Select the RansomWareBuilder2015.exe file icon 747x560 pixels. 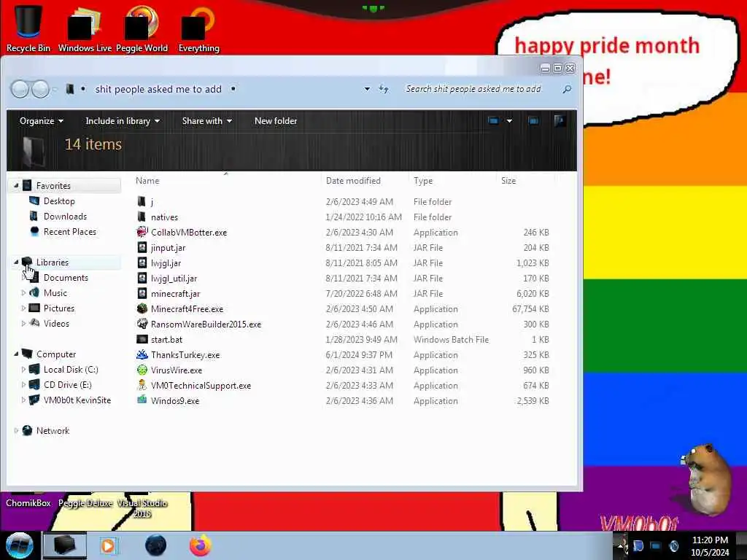point(142,324)
